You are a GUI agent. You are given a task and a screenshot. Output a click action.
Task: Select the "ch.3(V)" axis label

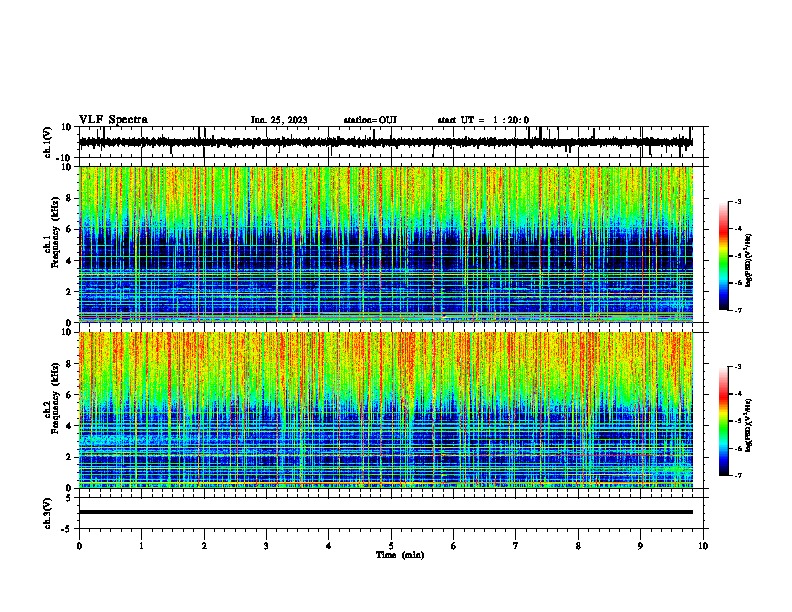48,513
